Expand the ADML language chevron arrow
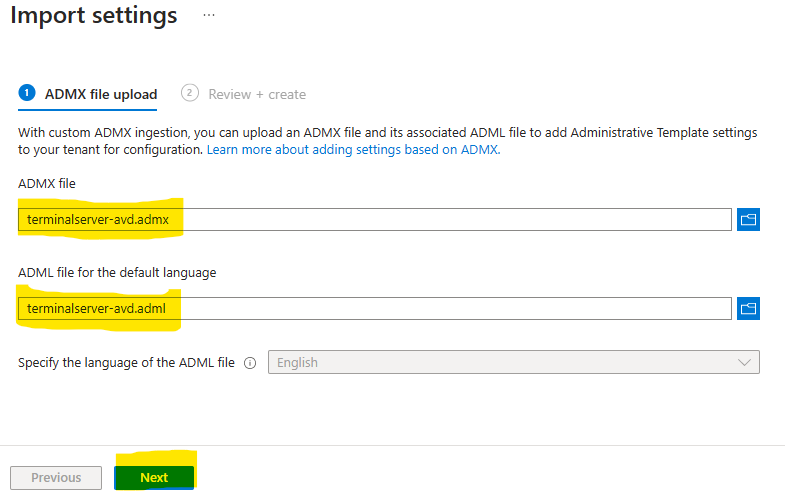This screenshot has width=785, height=499. tap(743, 362)
